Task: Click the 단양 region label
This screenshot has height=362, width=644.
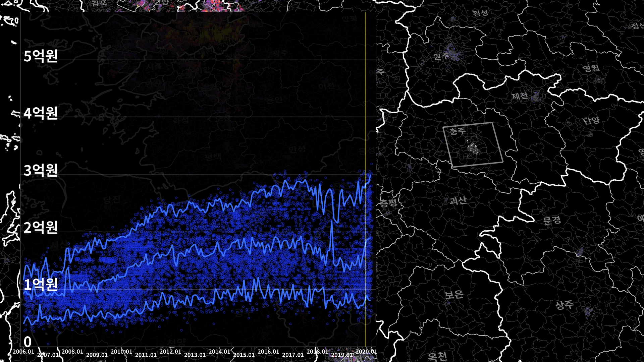Action: 591,120
